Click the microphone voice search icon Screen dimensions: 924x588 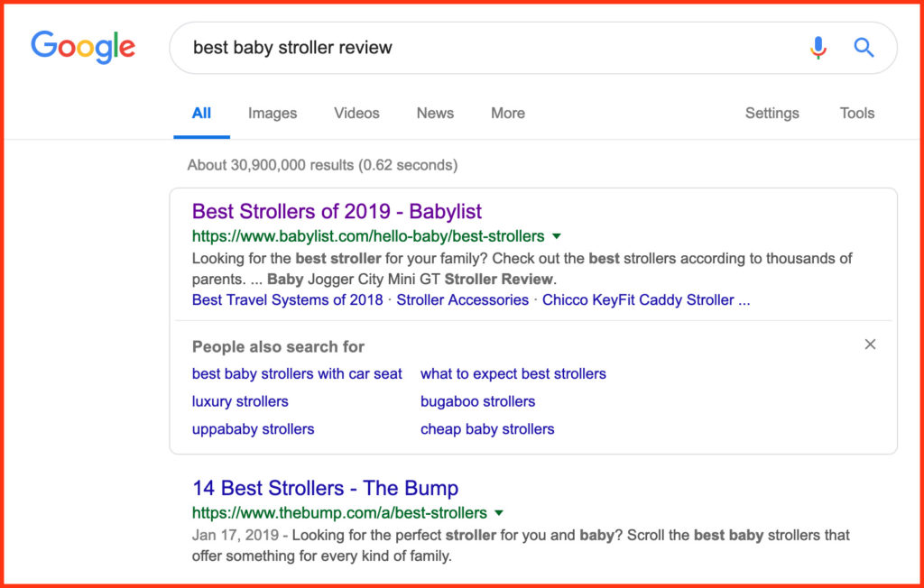click(818, 48)
